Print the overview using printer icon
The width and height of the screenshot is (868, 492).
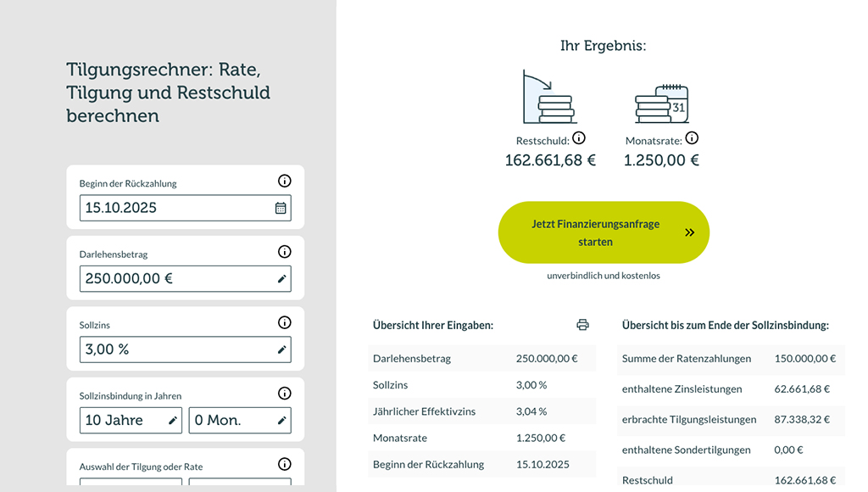582,325
